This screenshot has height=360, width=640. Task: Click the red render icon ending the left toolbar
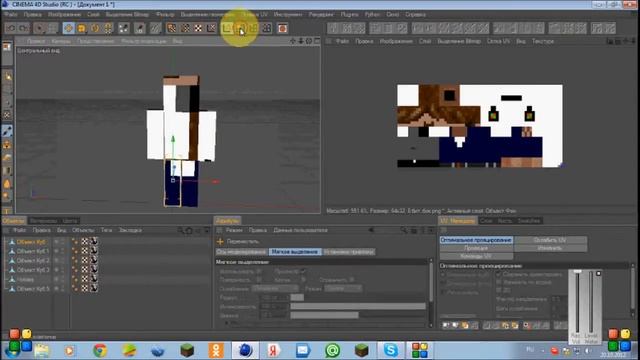(x=282, y=28)
